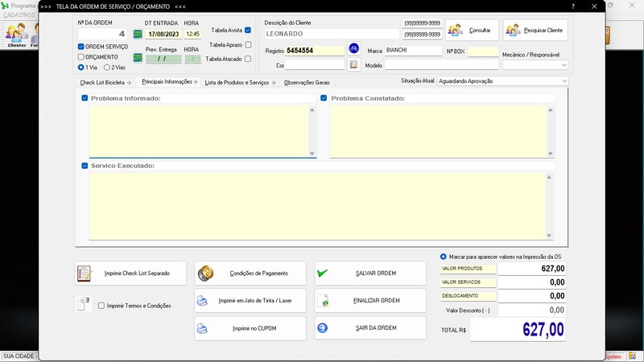Click scroll down arrow in Servico Executado box

[x=549, y=236]
